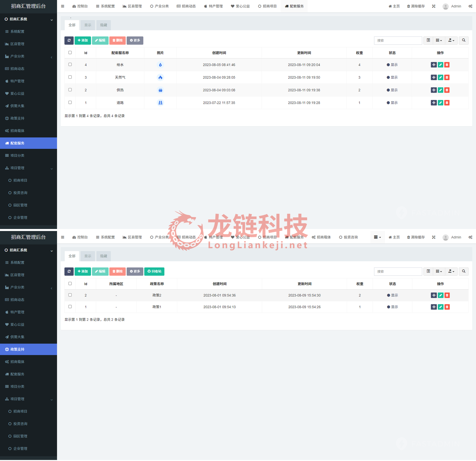Check the select-all checkbox in upper table
Viewport: 476px width, 461px height.
pyautogui.click(x=70, y=52)
